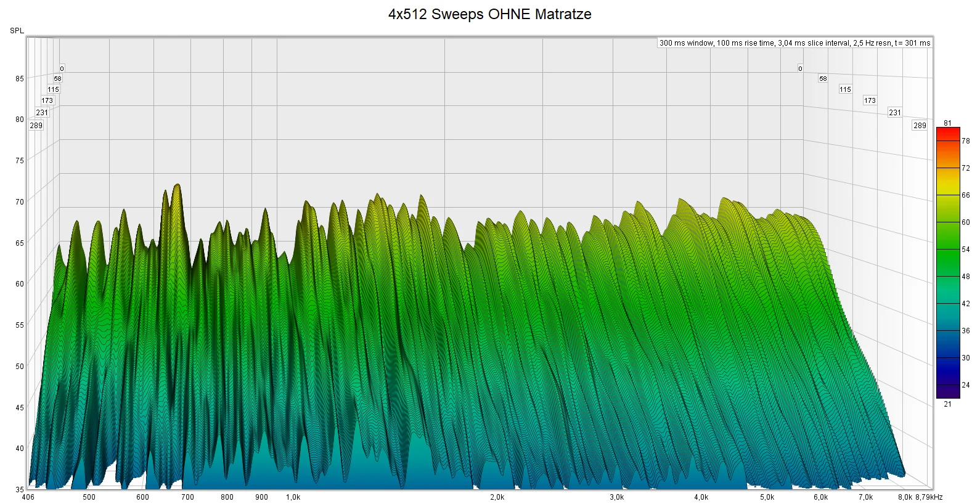The width and height of the screenshot is (980, 504).
Task: Select the "4,0k" frequency label
Action: point(701,497)
